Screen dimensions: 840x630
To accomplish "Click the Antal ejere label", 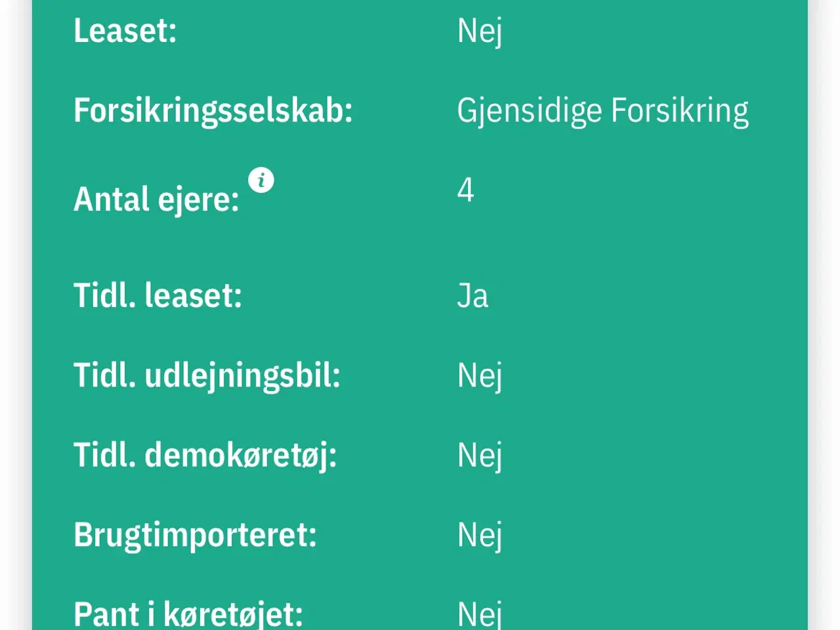I will [x=156, y=199].
